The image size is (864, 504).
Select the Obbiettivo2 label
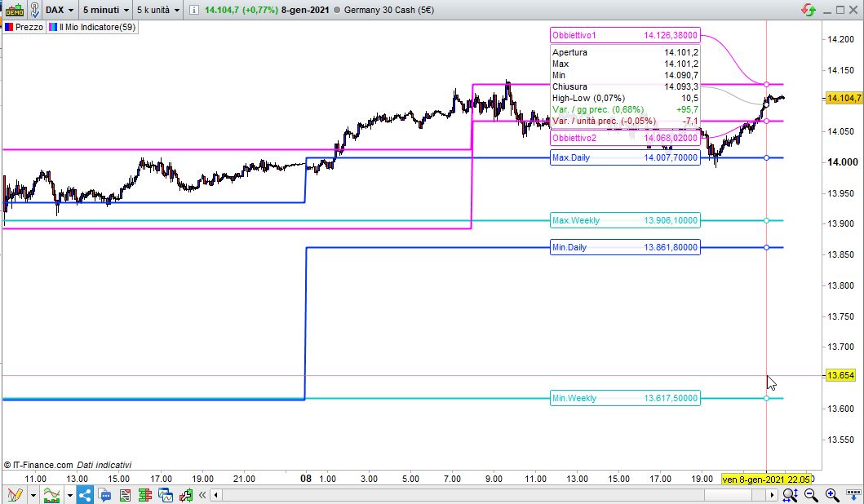[625, 139]
